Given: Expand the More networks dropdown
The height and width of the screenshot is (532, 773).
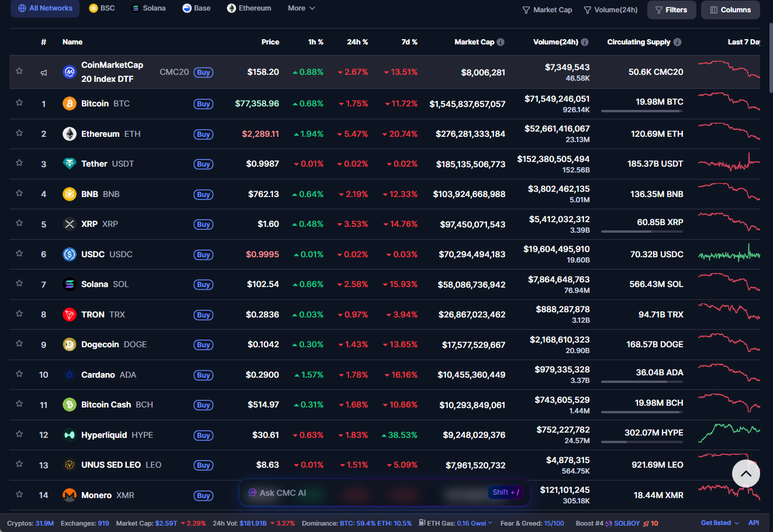Looking at the screenshot, I should [x=301, y=8].
